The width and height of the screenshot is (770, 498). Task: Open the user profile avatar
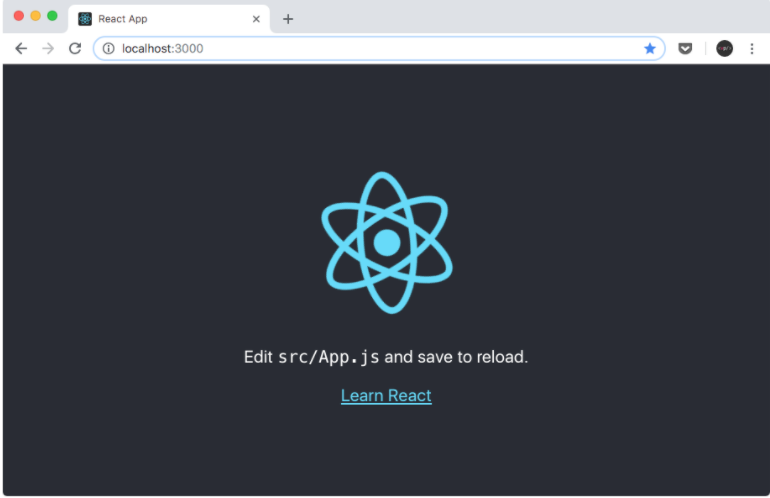724,48
